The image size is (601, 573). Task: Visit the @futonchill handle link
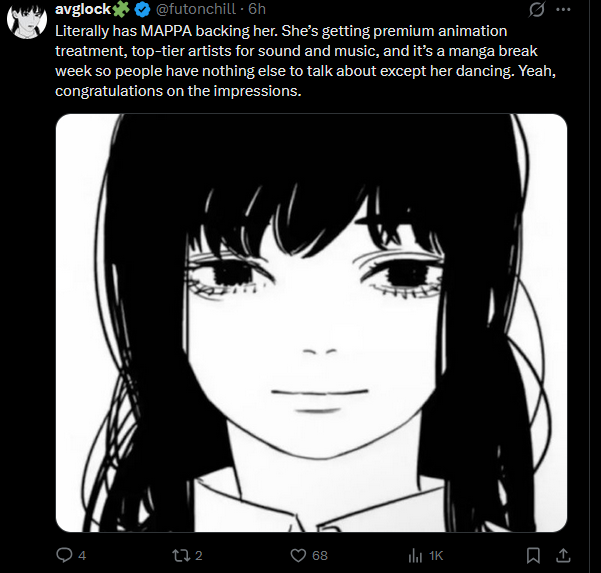pyautogui.click(x=195, y=9)
